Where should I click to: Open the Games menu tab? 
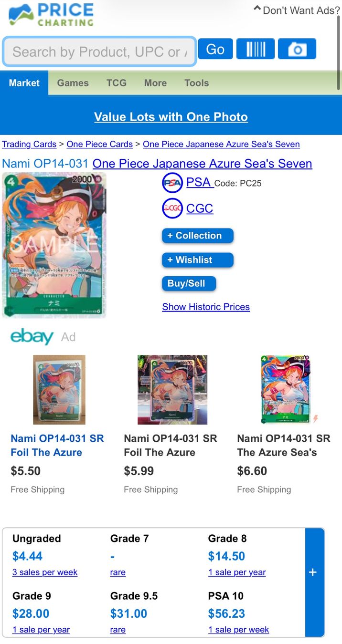[x=73, y=83]
